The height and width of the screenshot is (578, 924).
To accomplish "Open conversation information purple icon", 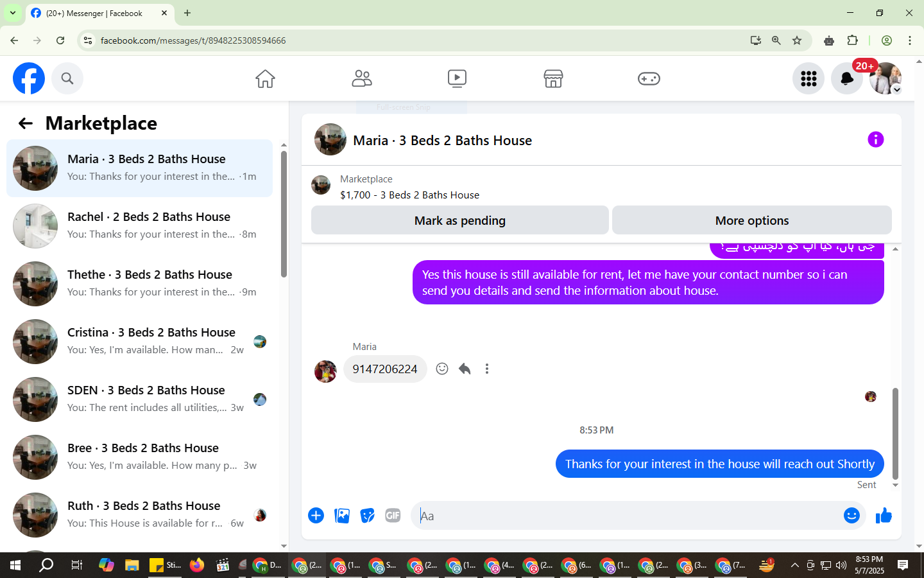I will click(x=876, y=139).
